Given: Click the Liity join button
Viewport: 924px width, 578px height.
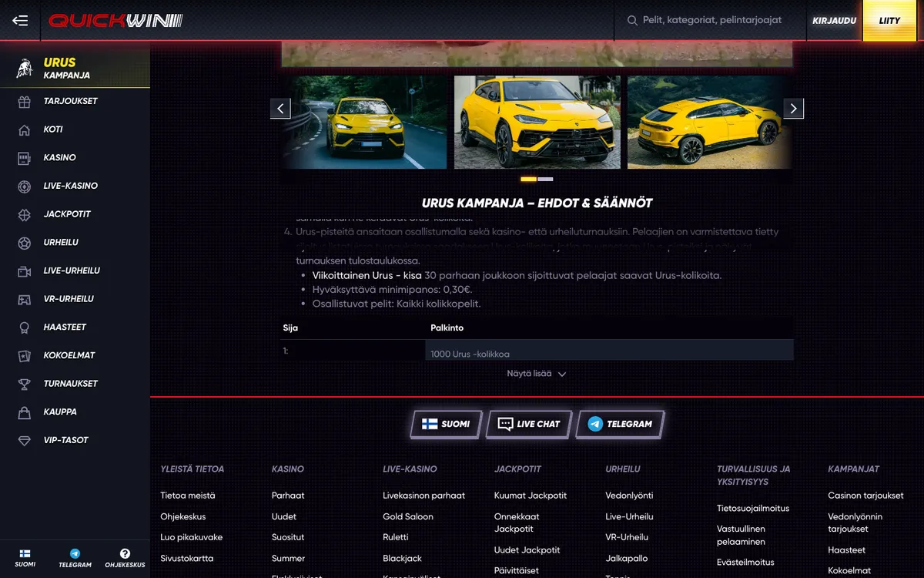Looking at the screenshot, I should [890, 21].
